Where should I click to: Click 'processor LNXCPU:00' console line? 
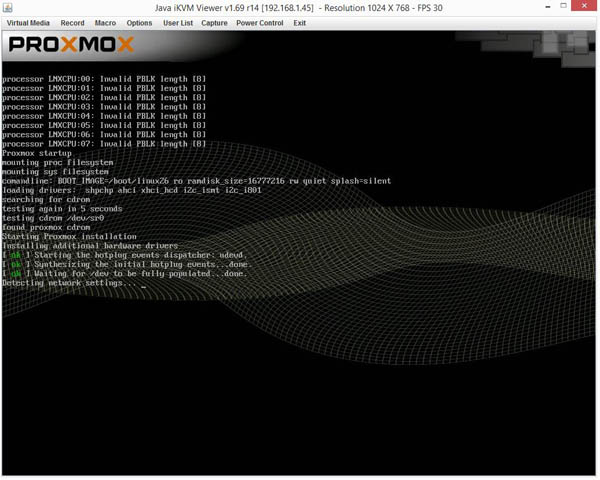coord(104,79)
